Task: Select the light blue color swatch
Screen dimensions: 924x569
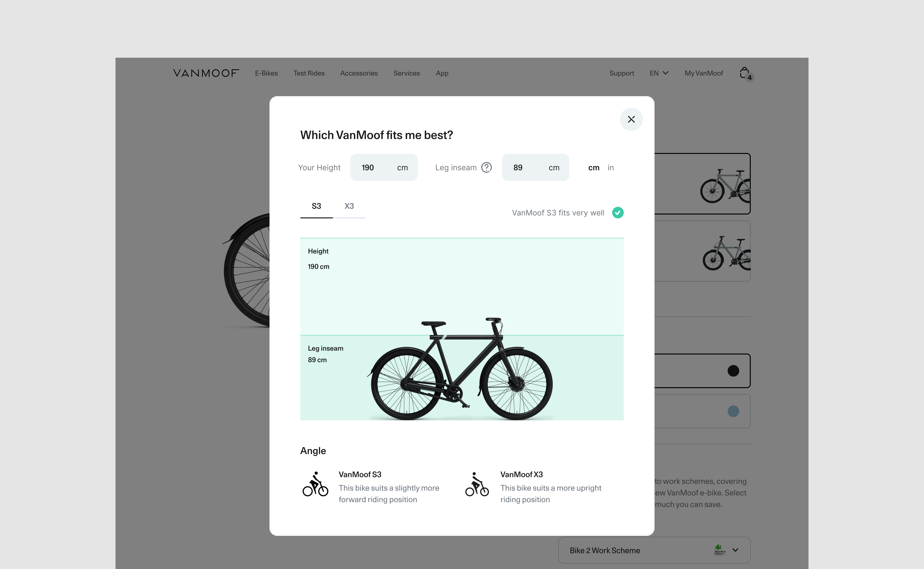Action: click(733, 411)
